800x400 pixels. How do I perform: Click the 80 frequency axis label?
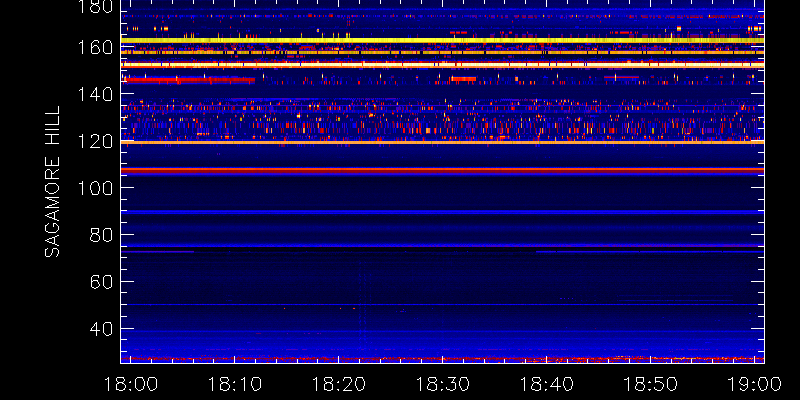101,235
